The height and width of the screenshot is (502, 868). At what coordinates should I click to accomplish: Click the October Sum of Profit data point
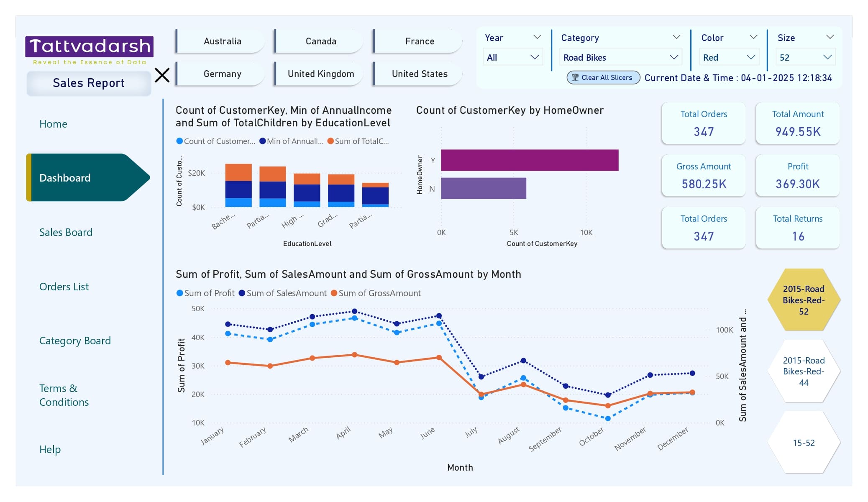pyautogui.click(x=608, y=418)
